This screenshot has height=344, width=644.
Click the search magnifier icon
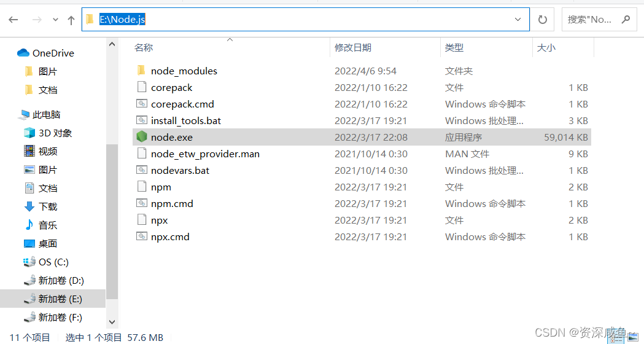coord(626,19)
